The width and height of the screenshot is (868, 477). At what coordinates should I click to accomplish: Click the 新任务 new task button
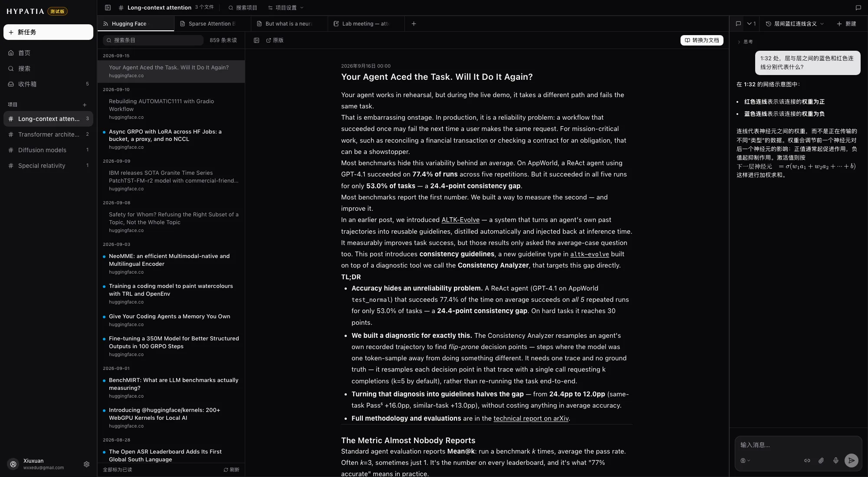pyautogui.click(x=48, y=32)
